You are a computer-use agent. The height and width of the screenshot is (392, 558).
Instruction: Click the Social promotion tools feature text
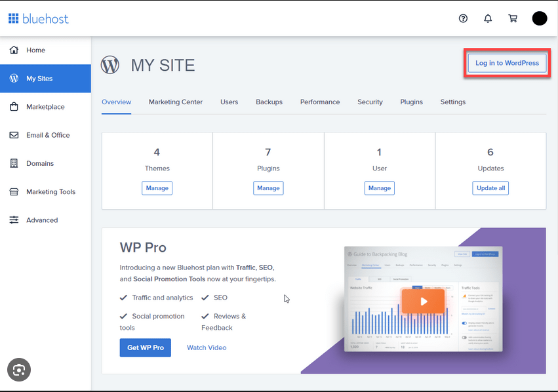pos(152,322)
